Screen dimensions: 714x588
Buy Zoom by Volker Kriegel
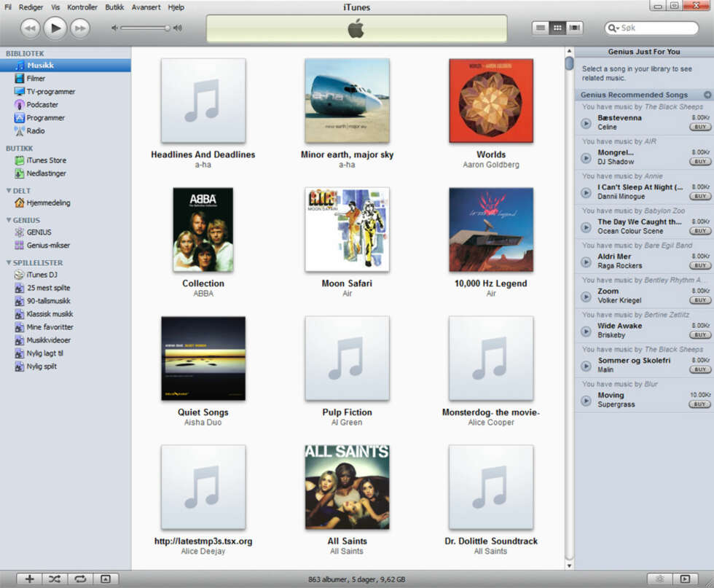pyautogui.click(x=700, y=300)
